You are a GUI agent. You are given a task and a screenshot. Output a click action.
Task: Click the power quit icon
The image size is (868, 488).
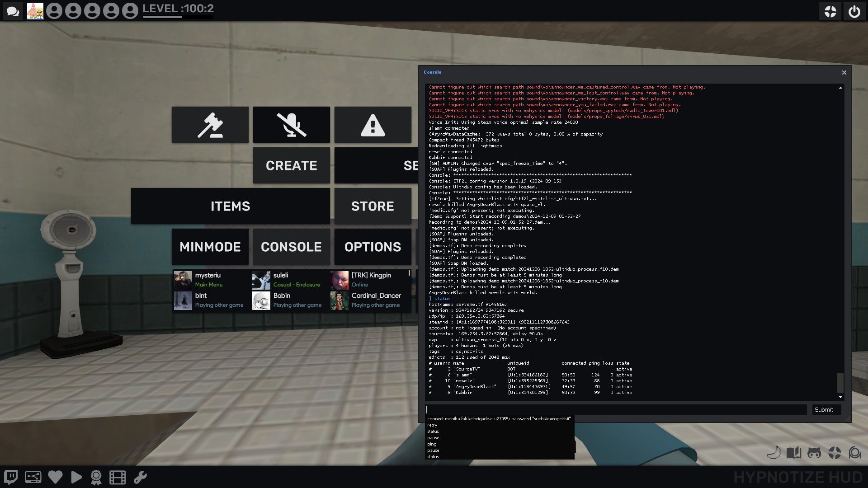854,11
